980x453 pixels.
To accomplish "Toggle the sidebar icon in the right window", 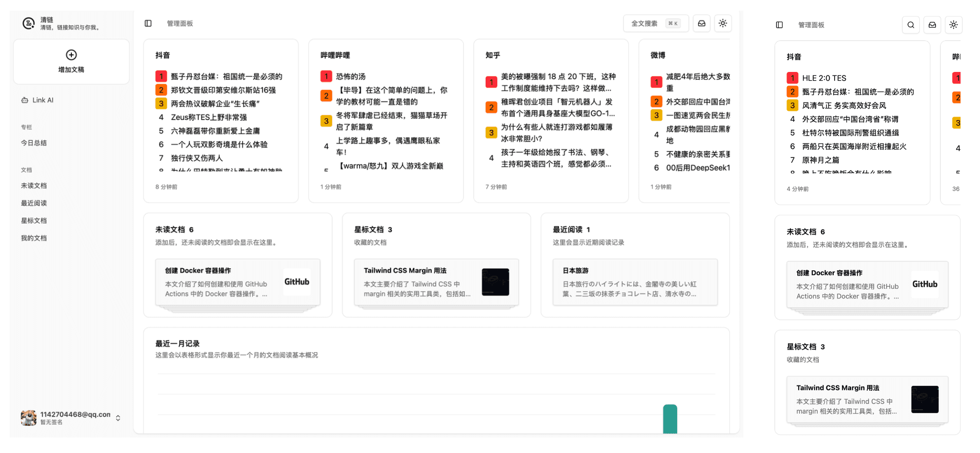I will point(779,25).
